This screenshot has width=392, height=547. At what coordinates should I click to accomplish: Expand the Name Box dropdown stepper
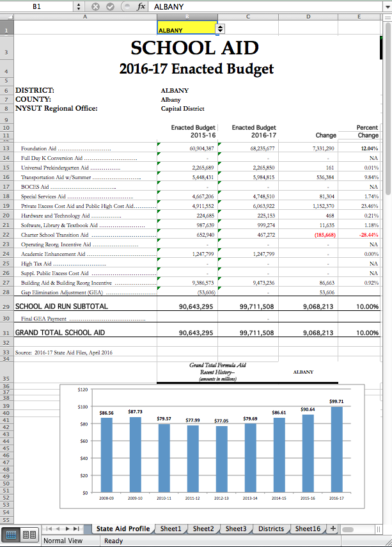coord(78,6)
